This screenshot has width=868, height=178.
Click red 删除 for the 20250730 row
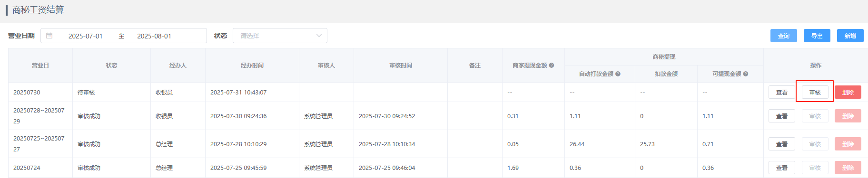848,92
